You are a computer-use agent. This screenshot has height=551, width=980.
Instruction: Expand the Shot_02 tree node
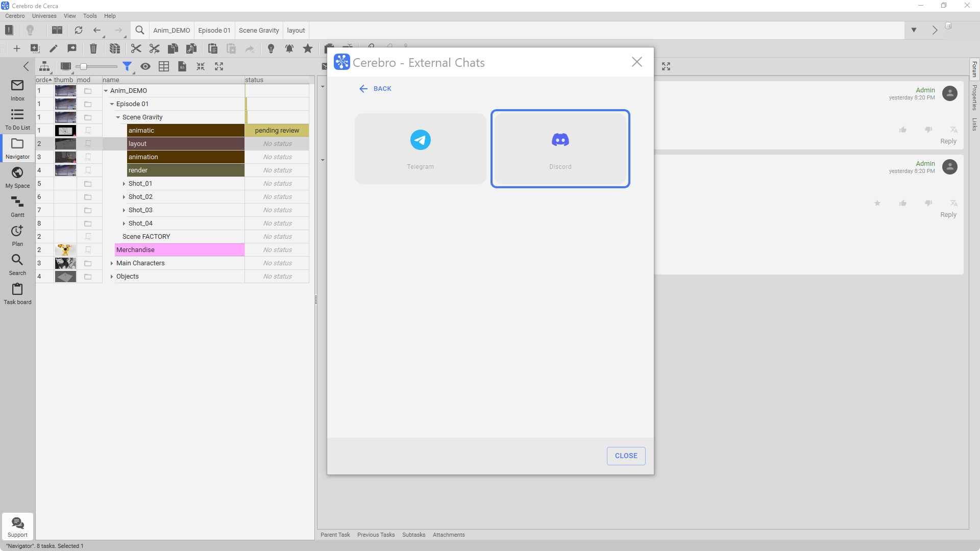[124, 197]
